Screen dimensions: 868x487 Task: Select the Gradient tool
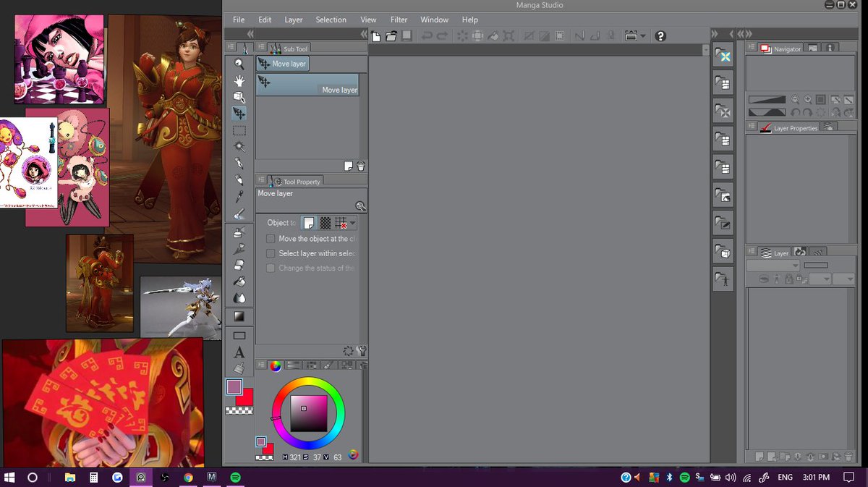coord(239,316)
